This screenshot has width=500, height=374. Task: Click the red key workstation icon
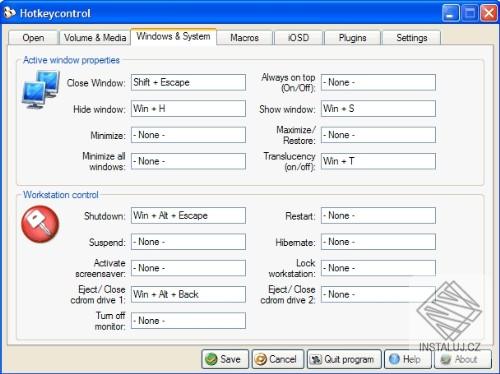(40, 224)
